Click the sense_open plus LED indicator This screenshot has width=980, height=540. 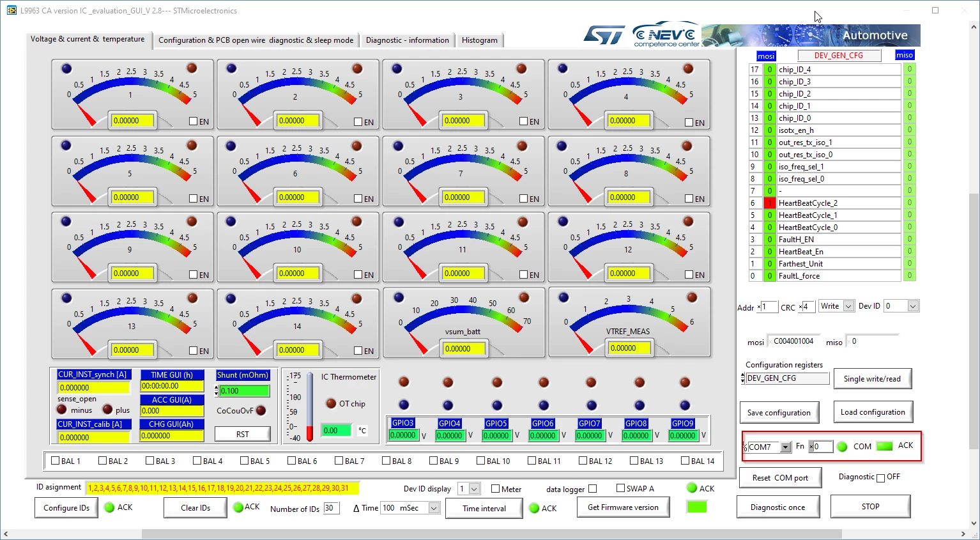click(x=107, y=410)
